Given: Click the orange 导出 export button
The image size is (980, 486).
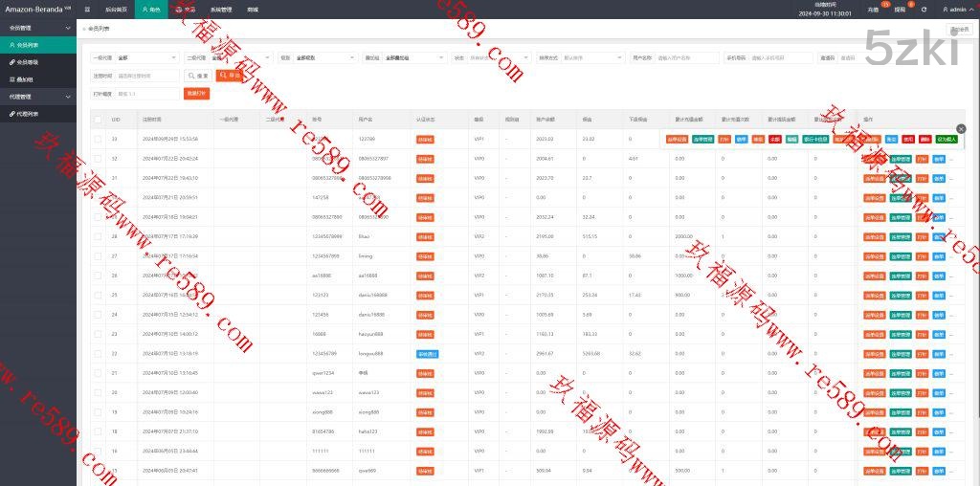Looking at the screenshot, I should 230,76.
